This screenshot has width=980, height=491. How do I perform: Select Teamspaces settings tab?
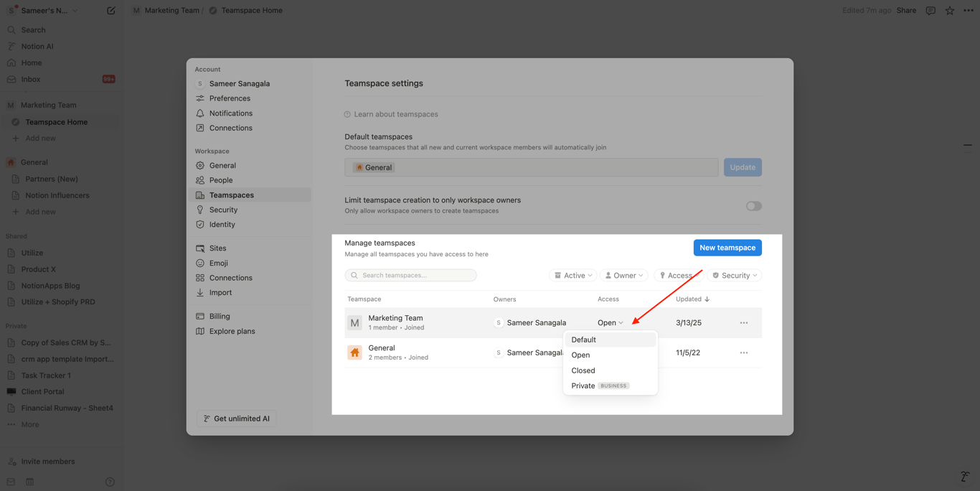point(251,195)
